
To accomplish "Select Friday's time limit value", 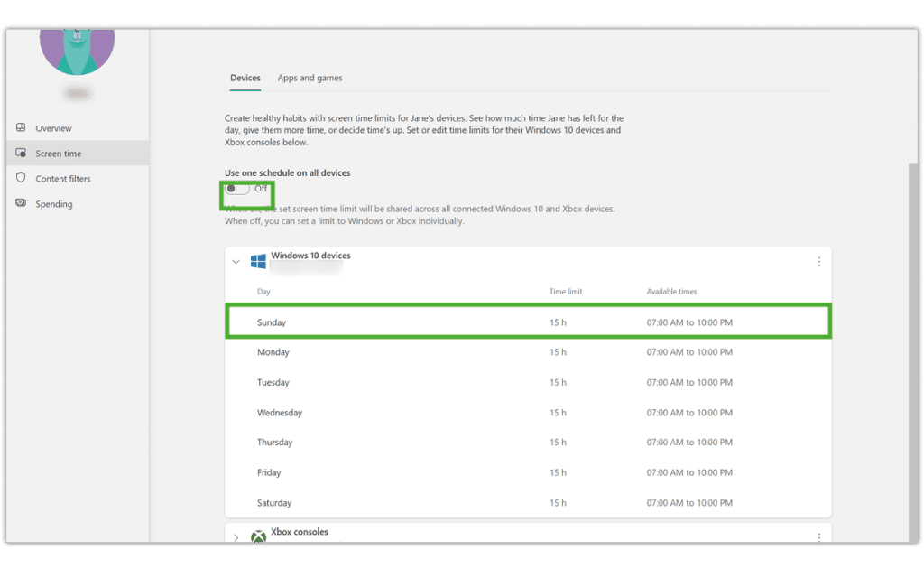I will tap(560, 472).
